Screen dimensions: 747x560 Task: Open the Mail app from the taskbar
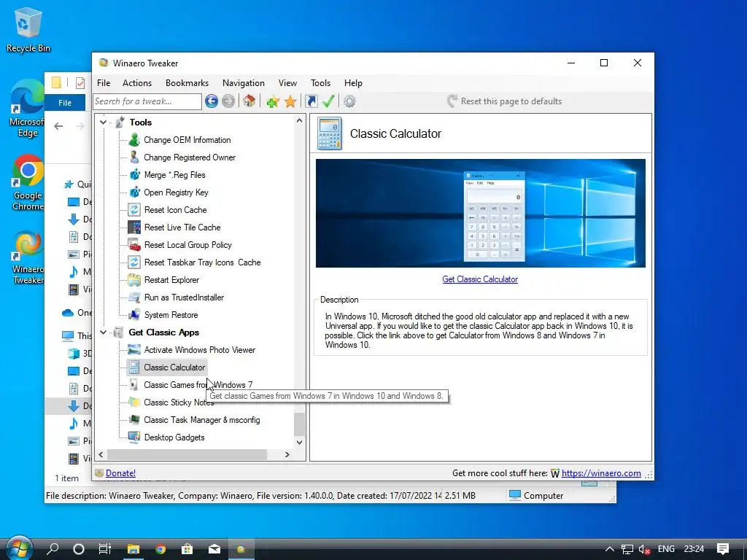(214, 549)
